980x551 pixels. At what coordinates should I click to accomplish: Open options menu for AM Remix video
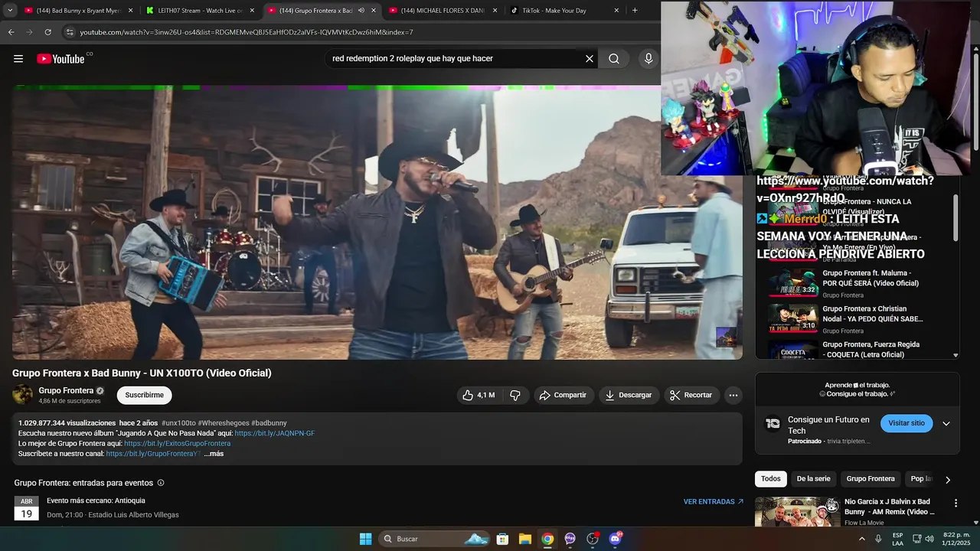pos(955,504)
